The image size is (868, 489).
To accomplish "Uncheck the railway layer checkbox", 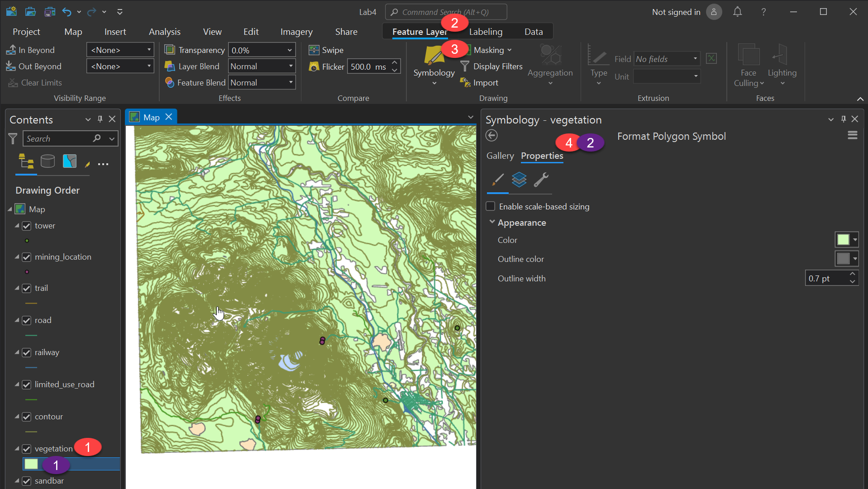I will [x=27, y=352].
